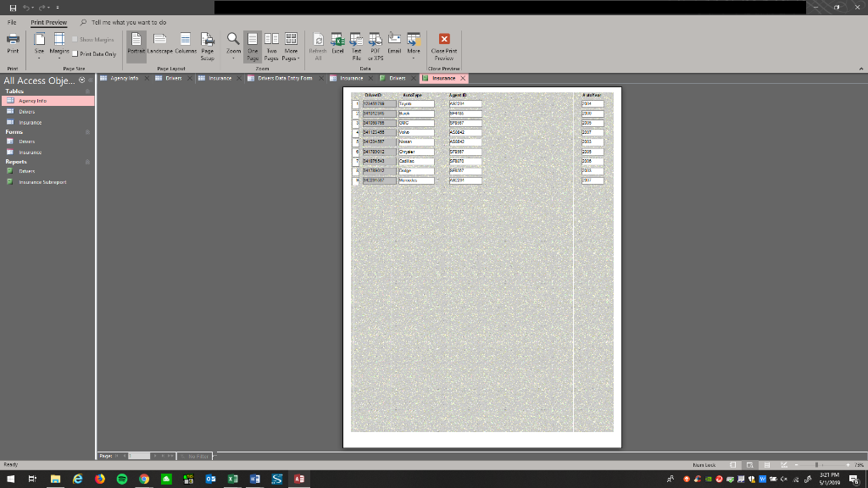Click the Print button in the ribbon
Image resolution: width=868 pixels, height=488 pixels.
(13, 44)
